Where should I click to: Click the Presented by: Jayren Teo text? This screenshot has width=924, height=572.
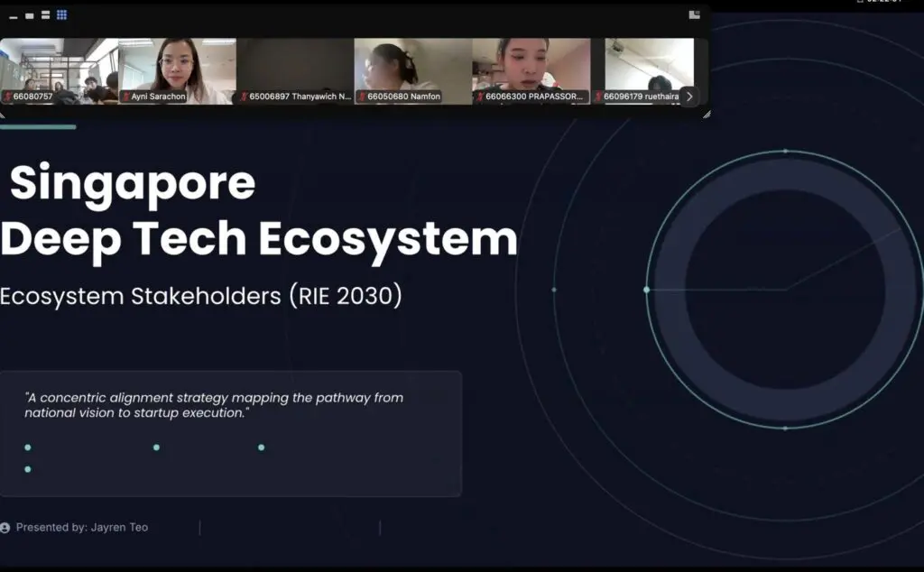82,527
